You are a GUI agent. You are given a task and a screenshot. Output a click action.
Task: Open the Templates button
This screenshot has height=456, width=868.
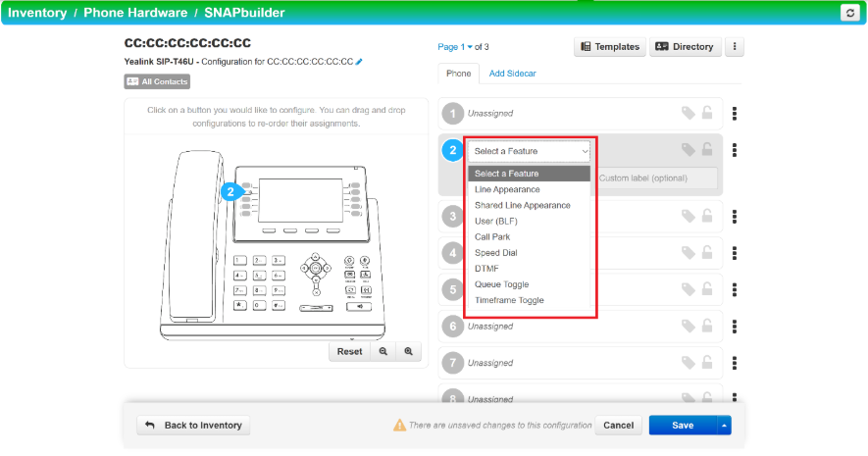tap(609, 47)
